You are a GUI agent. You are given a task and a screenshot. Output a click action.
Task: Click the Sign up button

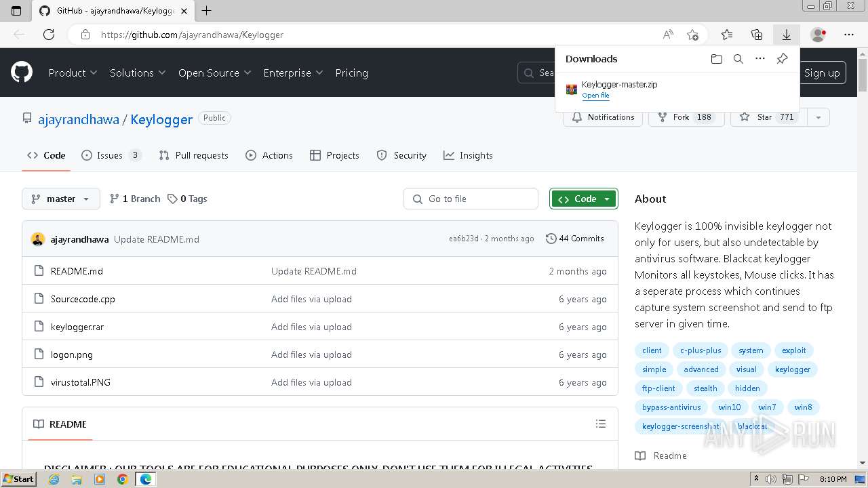(822, 73)
